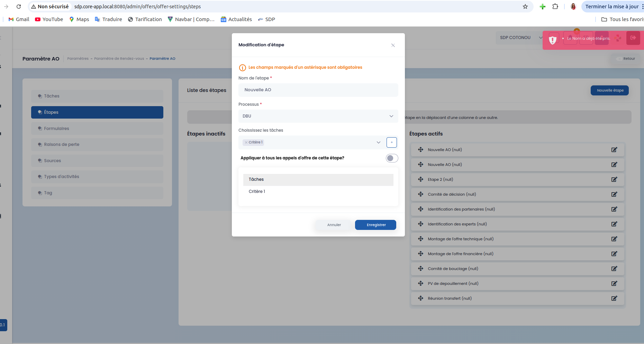Click the Nom de l'etape input field
This screenshot has width=644, height=344.
coord(318,90)
